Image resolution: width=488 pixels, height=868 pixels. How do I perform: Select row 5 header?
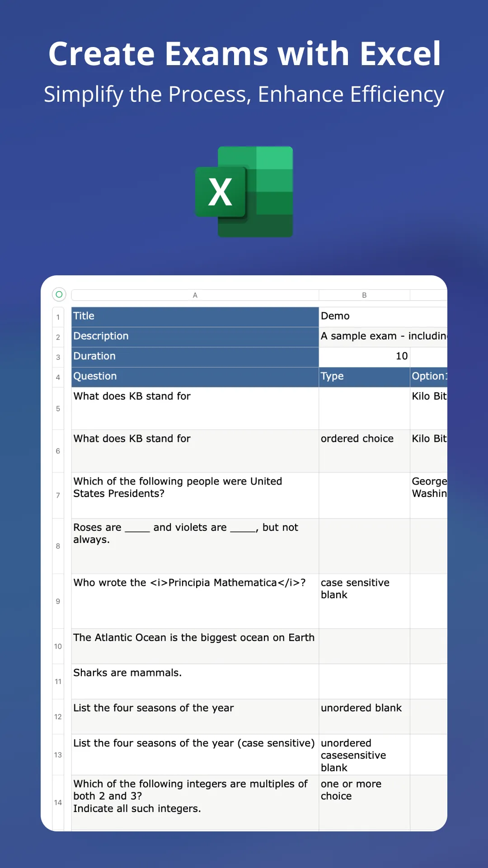point(58,409)
